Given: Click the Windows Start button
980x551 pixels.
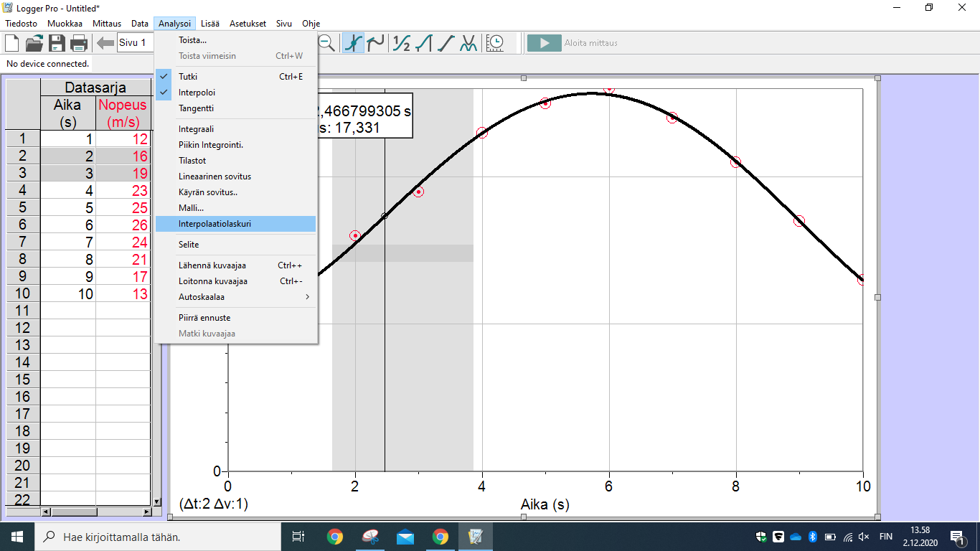Looking at the screenshot, I should [x=17, y=536].
